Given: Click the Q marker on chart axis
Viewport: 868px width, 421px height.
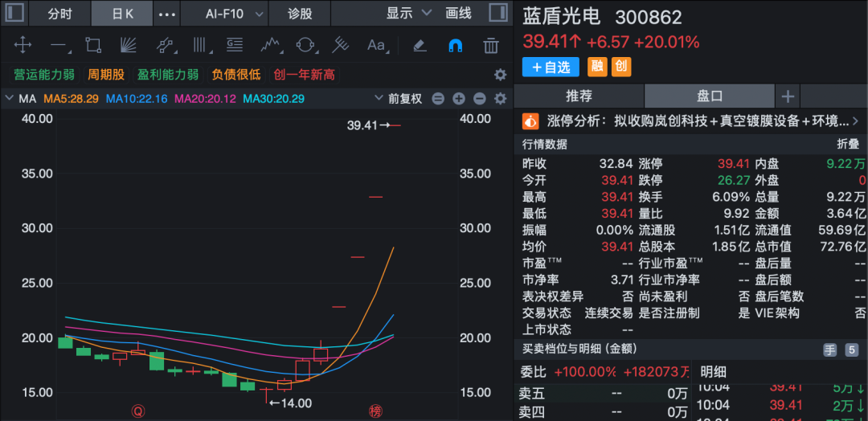Looking at the screenshot, I should pos(138,411).
